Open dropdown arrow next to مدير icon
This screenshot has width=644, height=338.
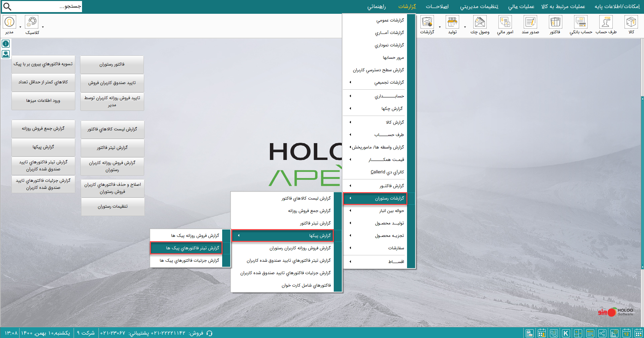(x=20, y=27)
